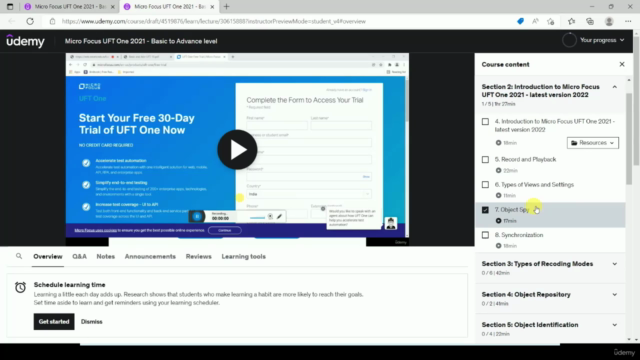Click the browser back arrow

11,21
